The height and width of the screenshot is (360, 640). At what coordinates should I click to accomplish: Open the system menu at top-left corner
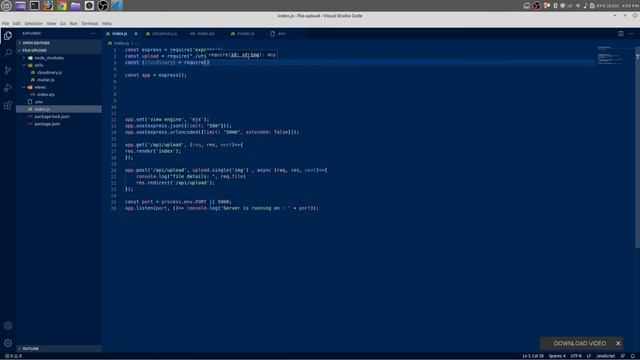coord(6,6)
